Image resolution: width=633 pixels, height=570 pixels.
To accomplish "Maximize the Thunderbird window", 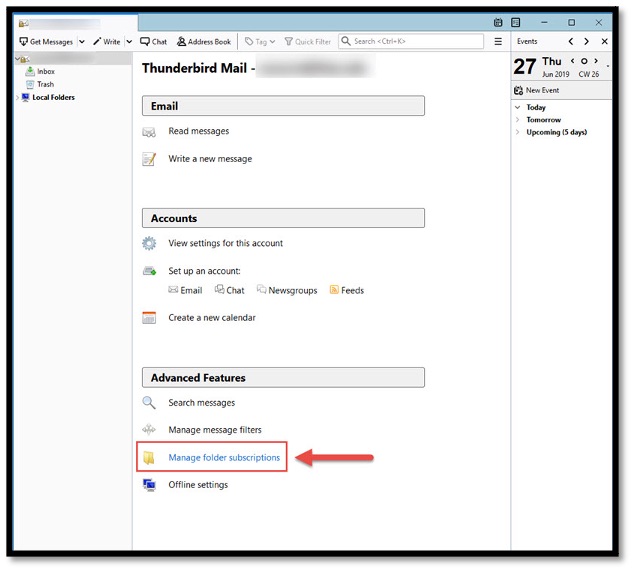I will pyautogui.click(x=571, y=23).
